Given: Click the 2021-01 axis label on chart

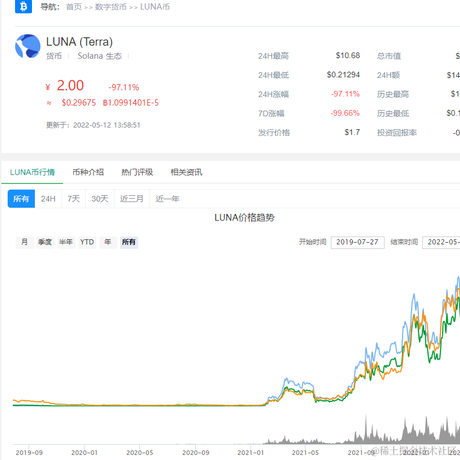Looking at the screenshot, I should 251,453.
